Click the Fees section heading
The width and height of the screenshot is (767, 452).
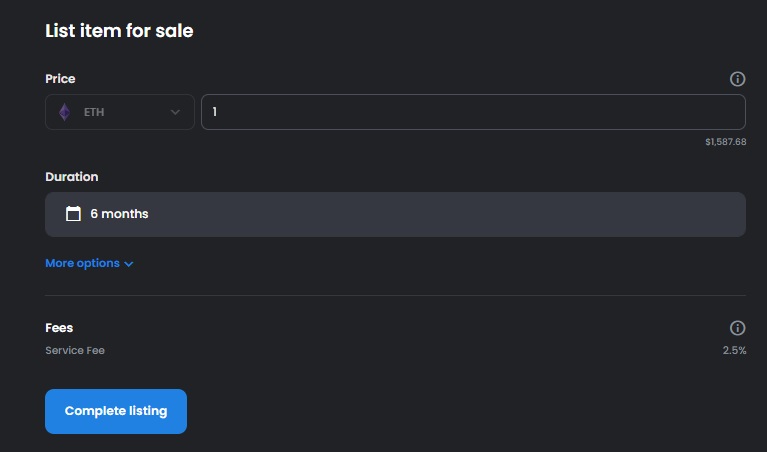(59, 328)
